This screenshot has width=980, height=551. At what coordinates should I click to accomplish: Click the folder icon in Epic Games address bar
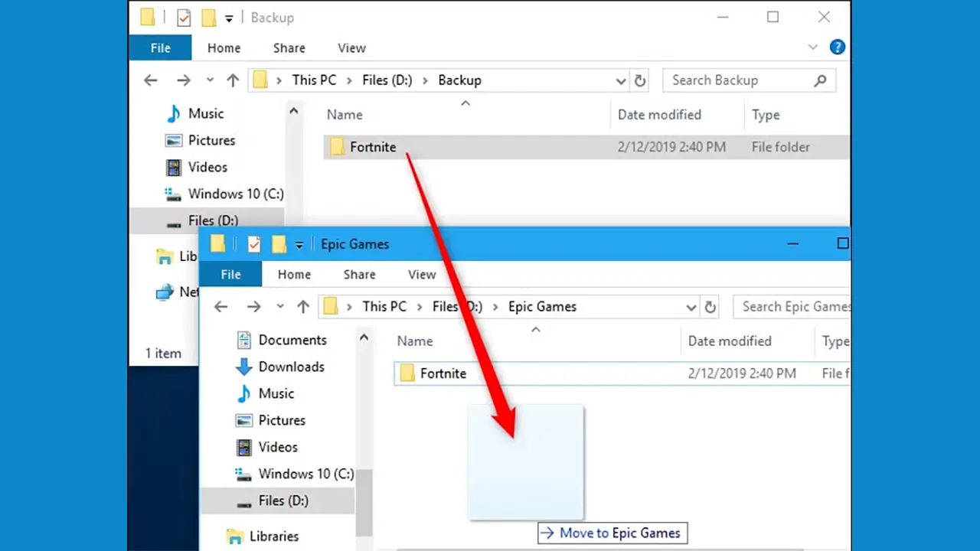(331, 307)
